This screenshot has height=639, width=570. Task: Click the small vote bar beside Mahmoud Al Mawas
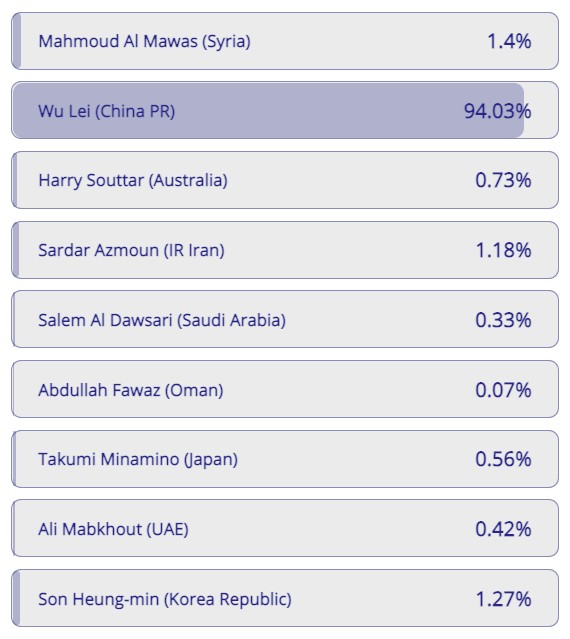(x=16, y=41)
